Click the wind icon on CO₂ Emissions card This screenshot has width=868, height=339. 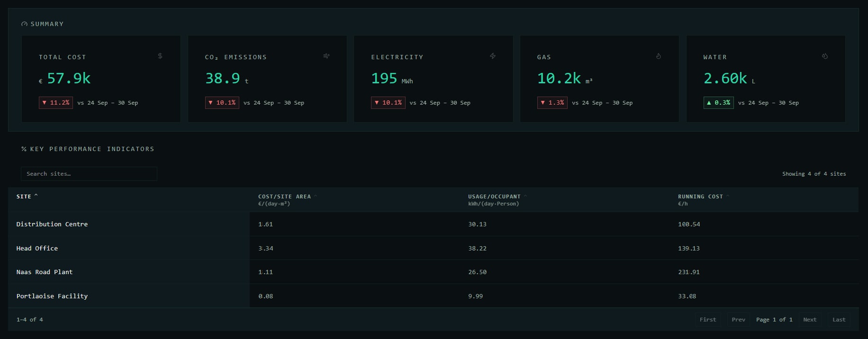pos(326,56)
